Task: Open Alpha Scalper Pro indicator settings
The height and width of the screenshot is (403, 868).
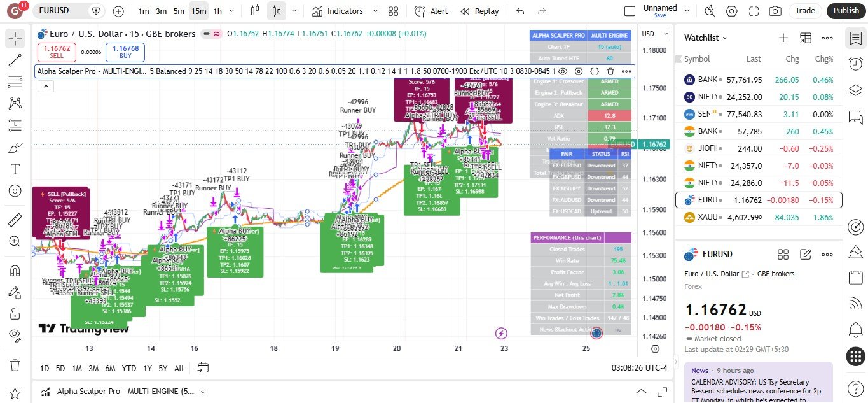Action: point(579,71)
